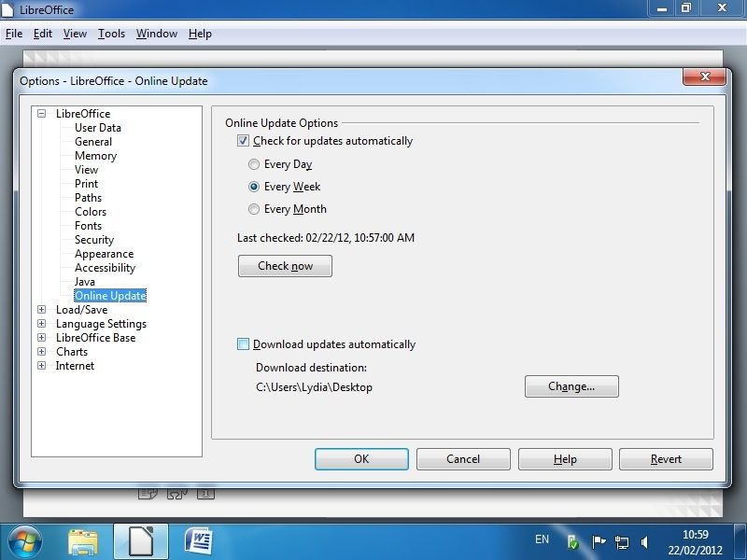Confirm with the OK button

[x=361, y=459]
